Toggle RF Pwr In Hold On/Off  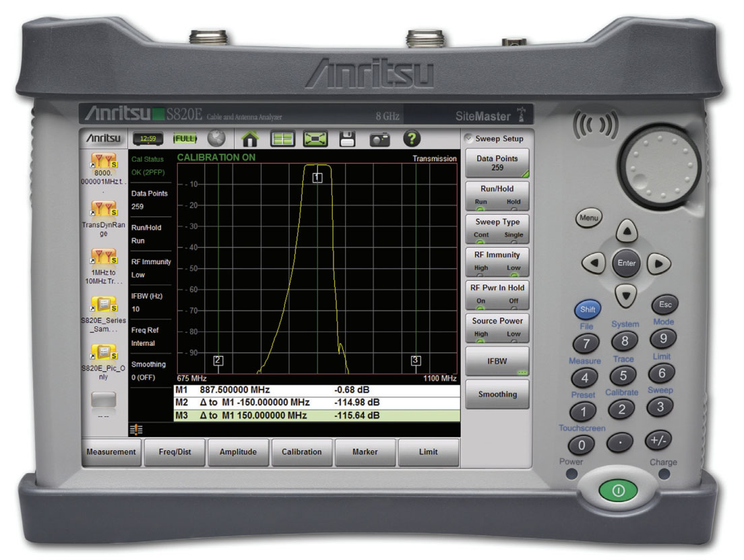pyautogui.click(x=497, y=294)
